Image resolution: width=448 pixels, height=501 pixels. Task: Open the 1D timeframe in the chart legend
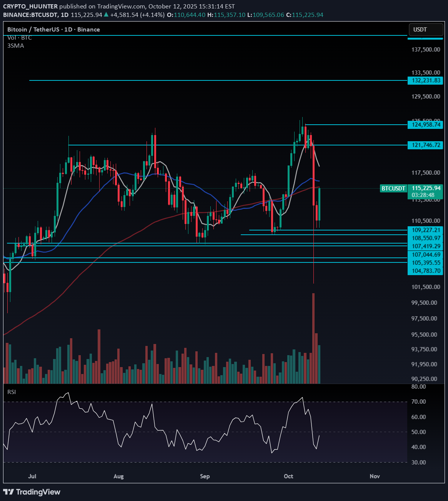68,29
